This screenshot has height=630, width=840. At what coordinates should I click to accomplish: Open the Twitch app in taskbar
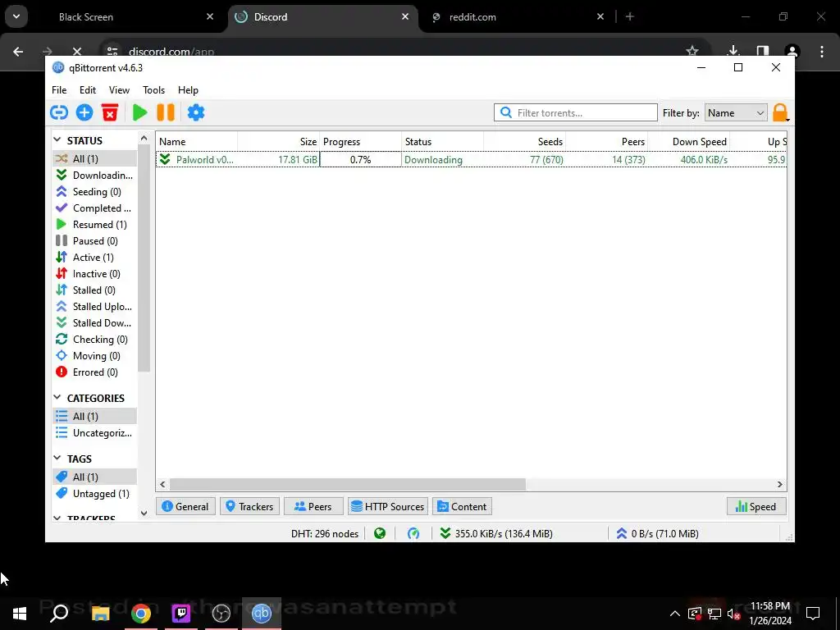(x=181, y=614)
